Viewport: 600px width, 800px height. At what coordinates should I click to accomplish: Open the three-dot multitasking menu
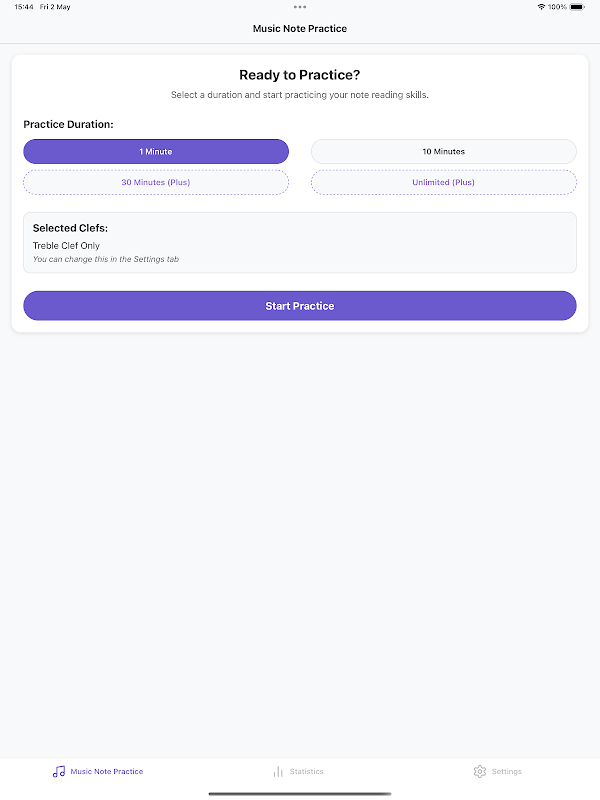(x=300, y=7)
